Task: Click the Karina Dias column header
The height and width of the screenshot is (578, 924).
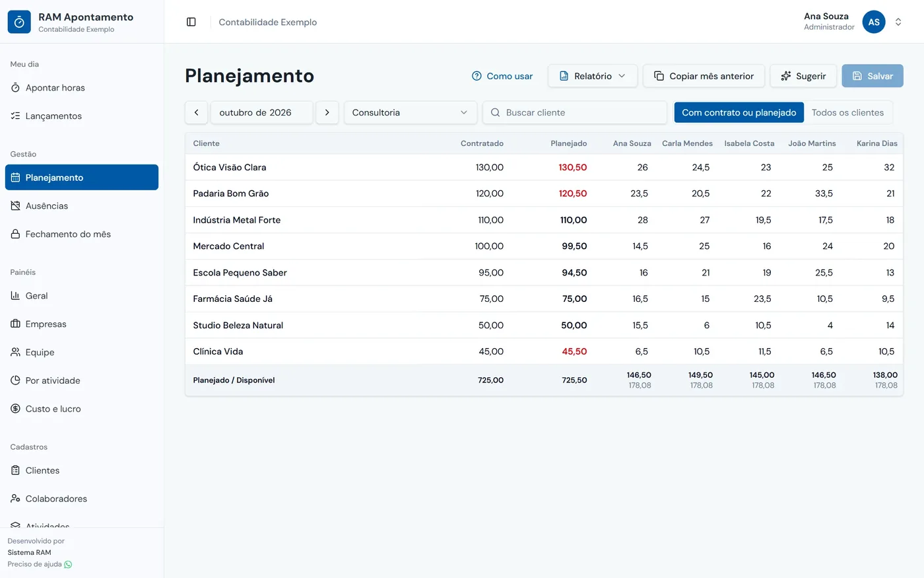Action: pos(876,143)
